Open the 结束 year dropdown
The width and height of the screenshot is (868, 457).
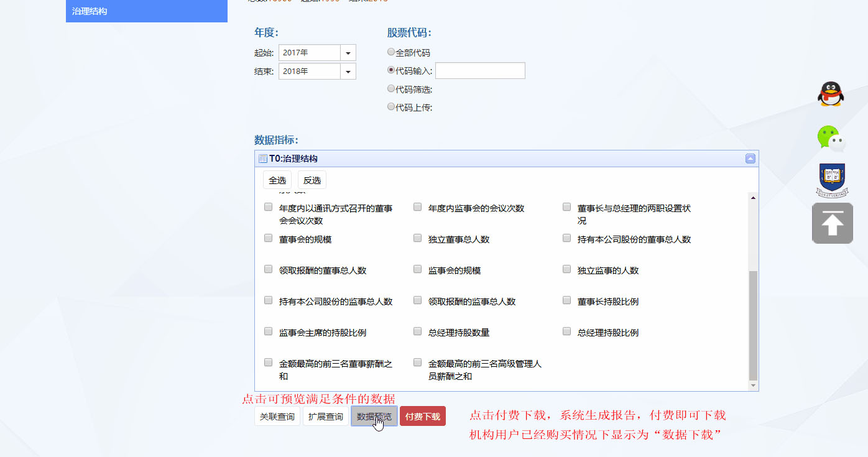(348, 72)
